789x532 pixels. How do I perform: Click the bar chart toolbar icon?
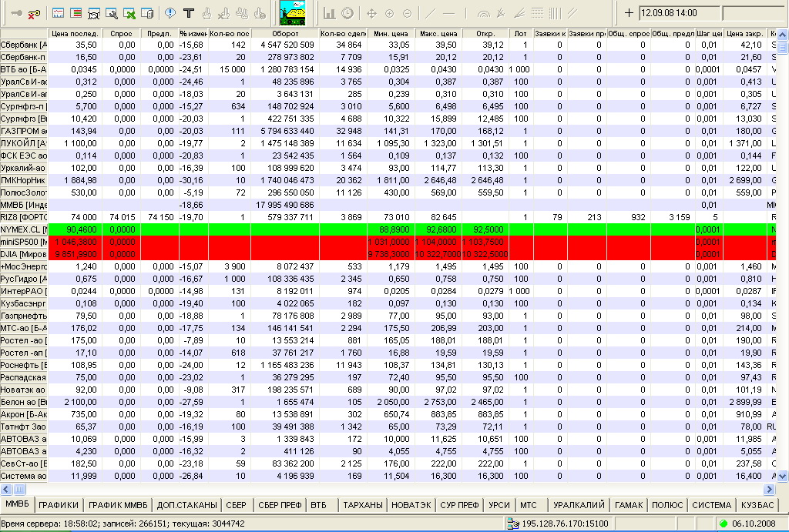pyautogui.click(x=330, y=14)
